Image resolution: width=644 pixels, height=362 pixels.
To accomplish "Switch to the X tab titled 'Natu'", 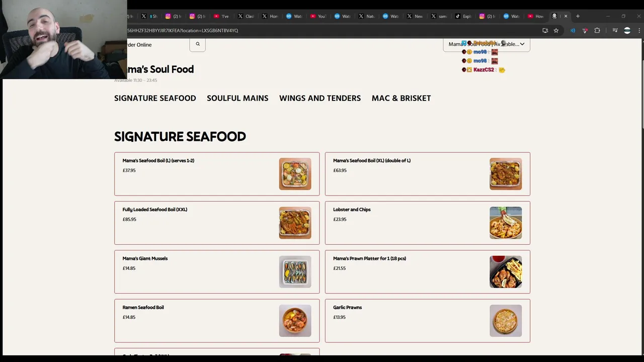I will click(366, 16).
